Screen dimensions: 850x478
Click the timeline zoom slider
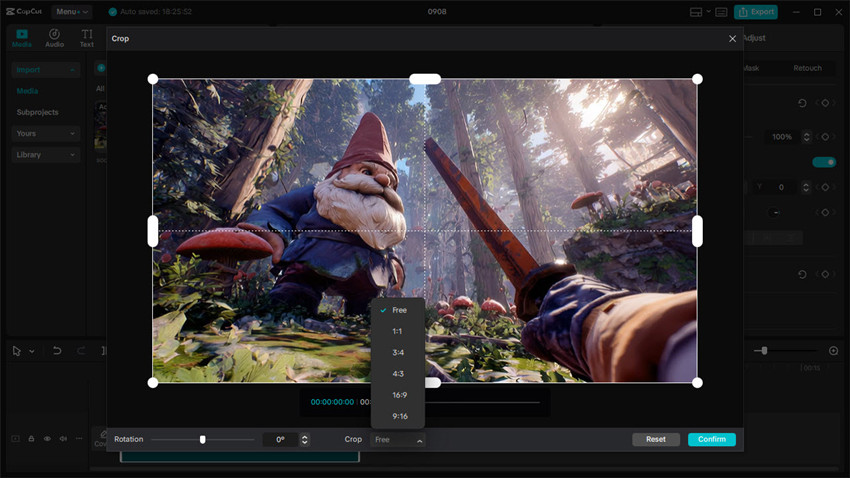coord(786,351)
